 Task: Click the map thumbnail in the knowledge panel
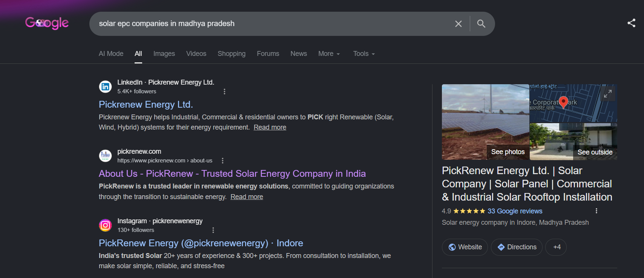pos(573,103)
